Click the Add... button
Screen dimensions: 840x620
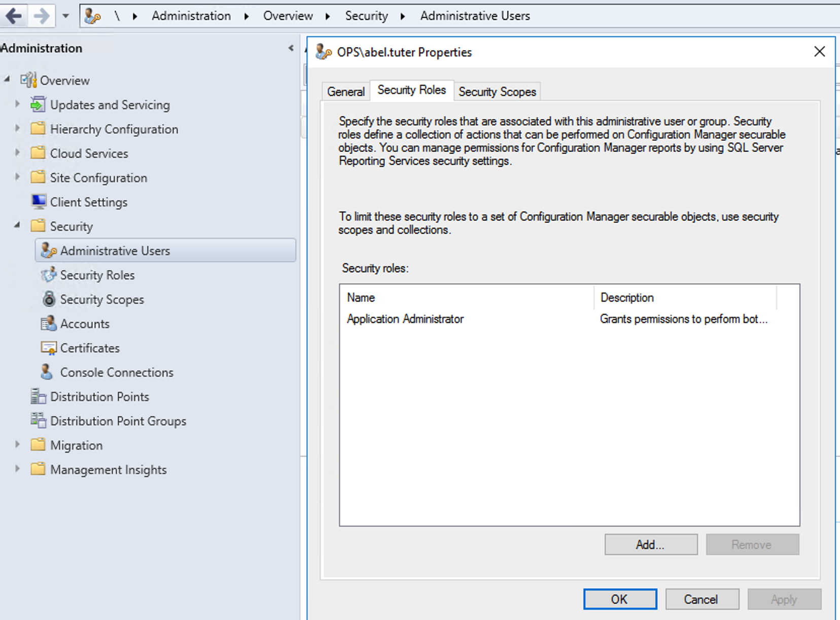(651, 544)
